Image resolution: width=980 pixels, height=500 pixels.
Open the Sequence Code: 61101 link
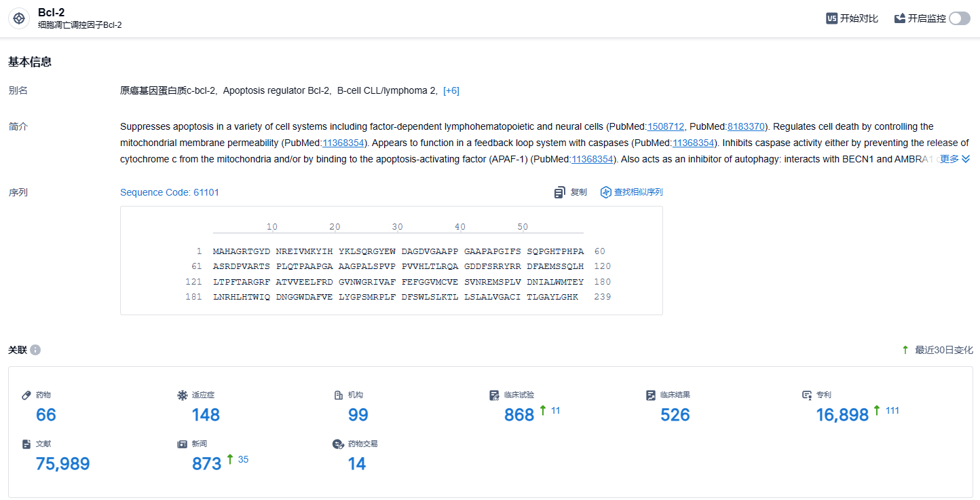[x=170, y=193]
